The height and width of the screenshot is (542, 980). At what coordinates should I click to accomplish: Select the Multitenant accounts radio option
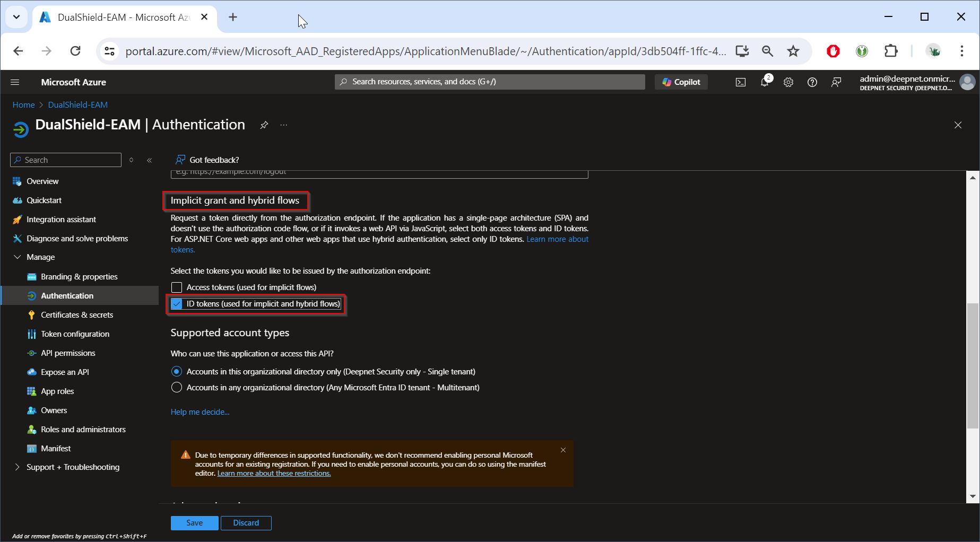(177, 388)
